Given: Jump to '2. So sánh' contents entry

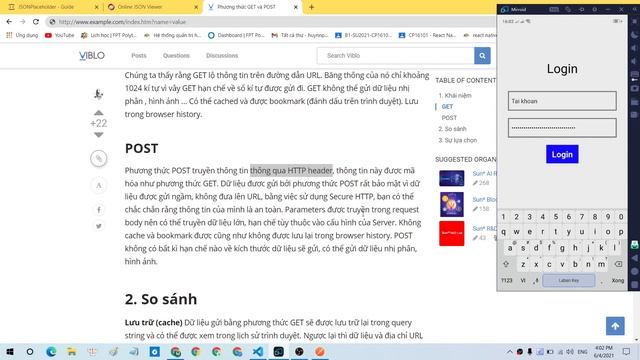Looking at the screenshot, I should pos(452,129).
